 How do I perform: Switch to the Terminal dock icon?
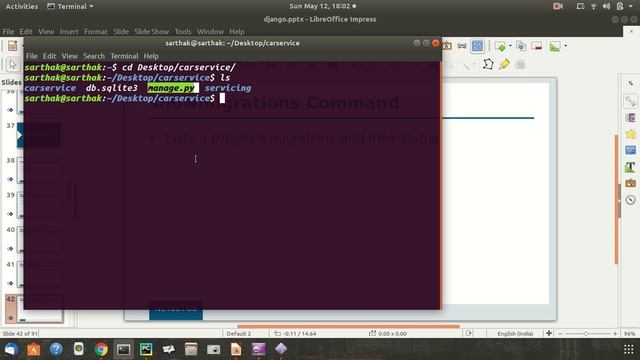click(x=123, y=349)
